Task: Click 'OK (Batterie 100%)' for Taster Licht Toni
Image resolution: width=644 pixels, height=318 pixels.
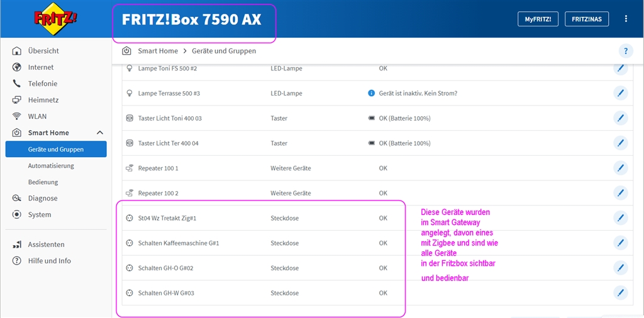Action: (404, 118)
